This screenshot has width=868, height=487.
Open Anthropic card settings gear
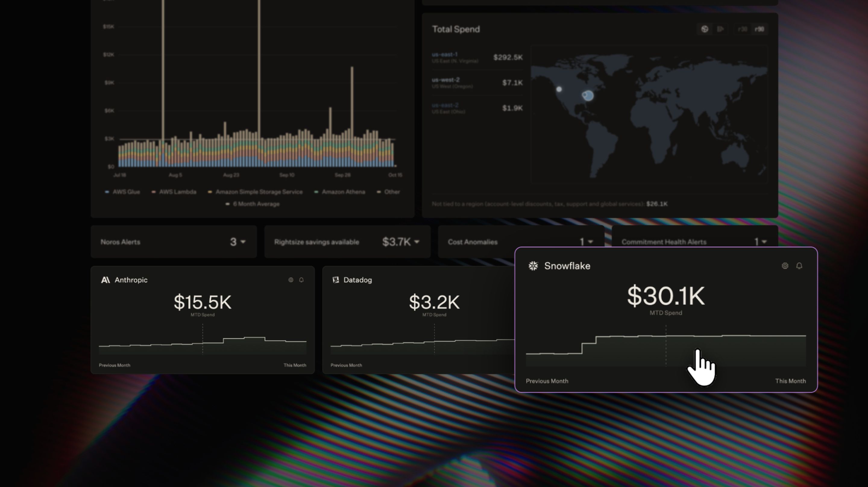[291, 280]
